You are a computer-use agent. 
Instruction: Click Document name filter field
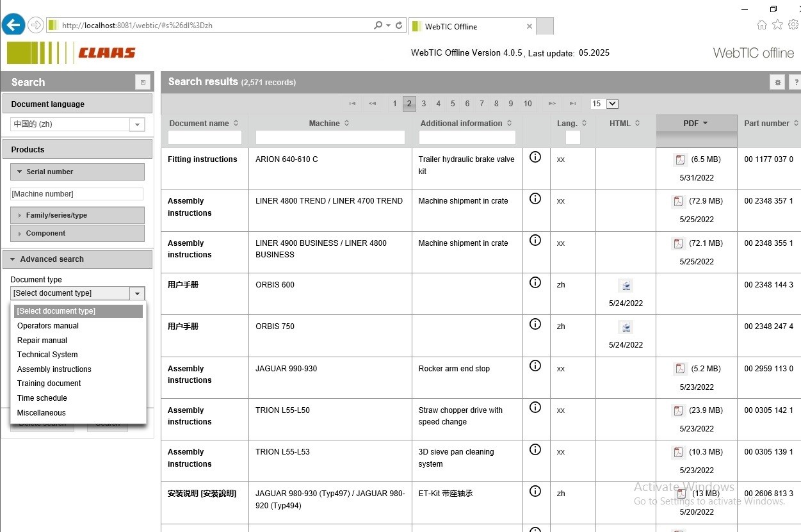(205, 137)
